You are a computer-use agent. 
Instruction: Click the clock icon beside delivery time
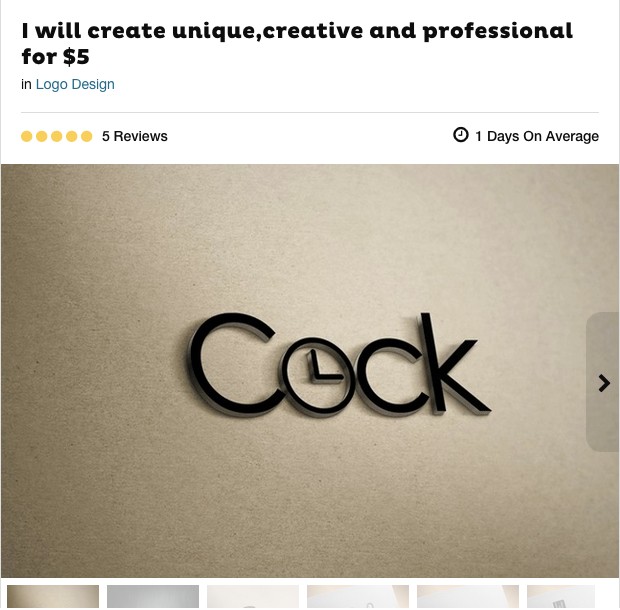461,135
